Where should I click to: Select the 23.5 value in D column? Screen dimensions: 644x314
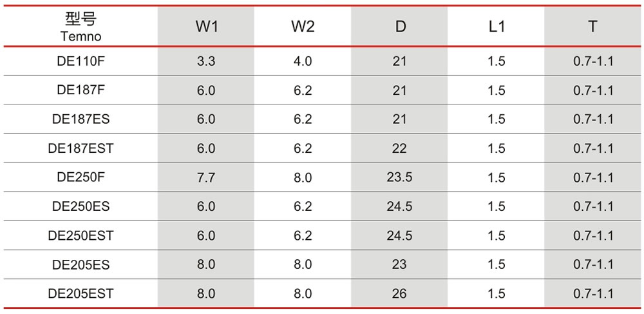point(399,177)
